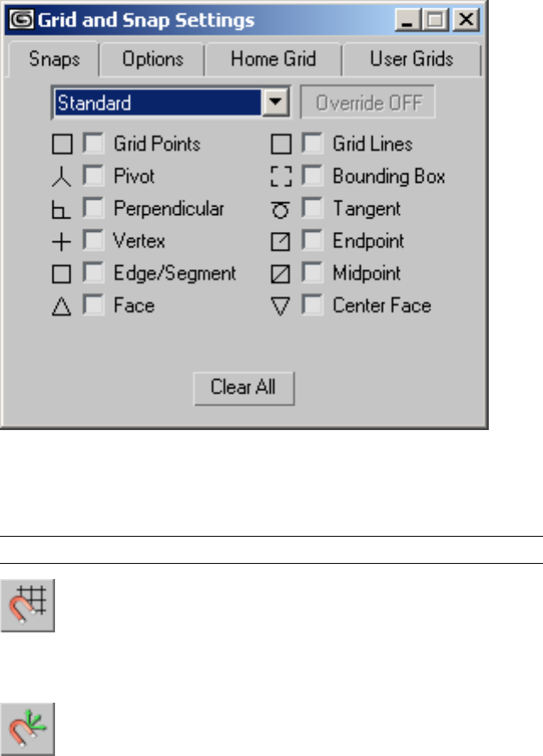Click the Override OFF button
The image size is (543, 756).
pyautogui.click(x=368, y=104)
